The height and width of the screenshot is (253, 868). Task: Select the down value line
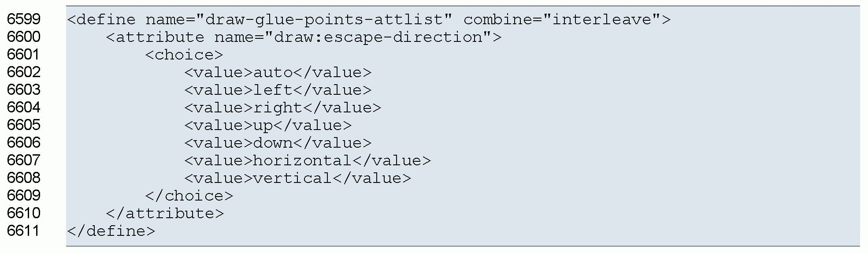[x=278, y=143]
